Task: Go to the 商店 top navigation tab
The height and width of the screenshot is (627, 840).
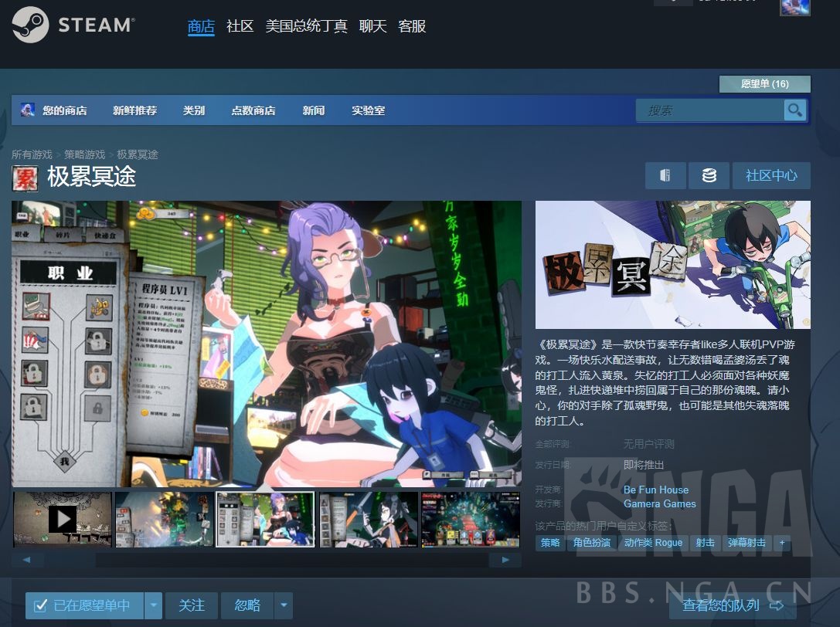Action: tap(201, 26)
